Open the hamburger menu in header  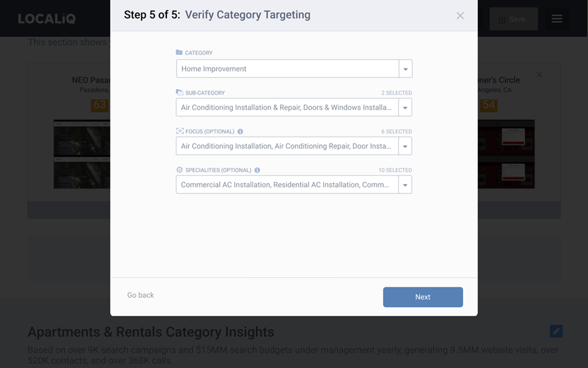coord(557,19)
